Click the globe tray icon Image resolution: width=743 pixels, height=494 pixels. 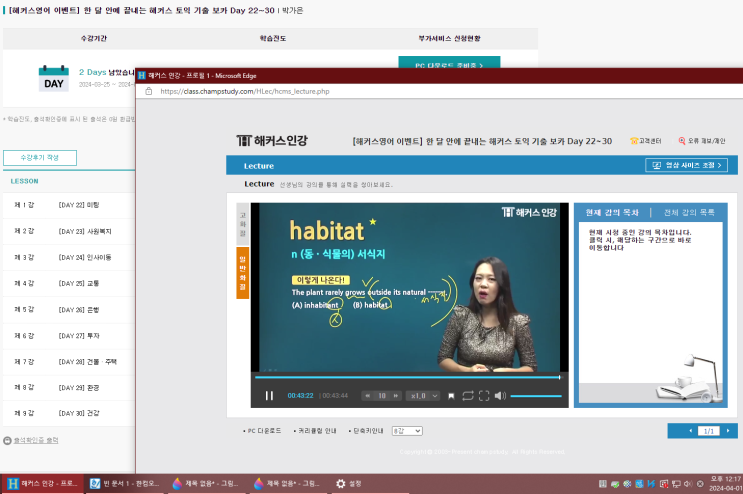627,484
